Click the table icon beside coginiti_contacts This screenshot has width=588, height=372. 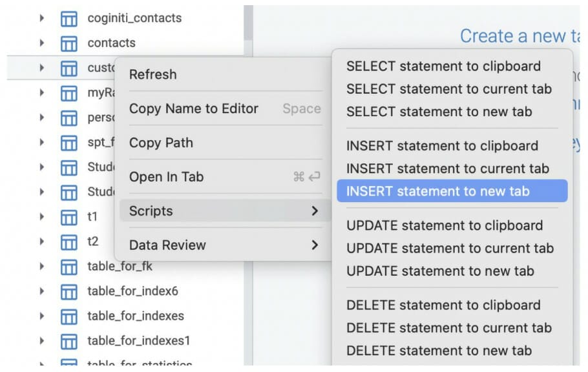(x=68, y=19)
